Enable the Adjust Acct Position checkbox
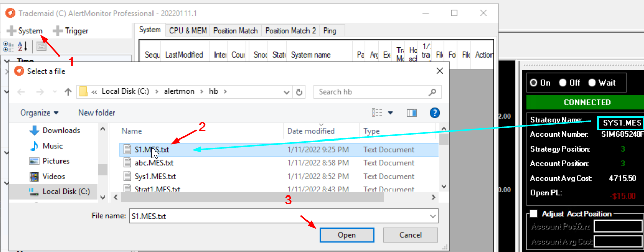 [533, 214]
